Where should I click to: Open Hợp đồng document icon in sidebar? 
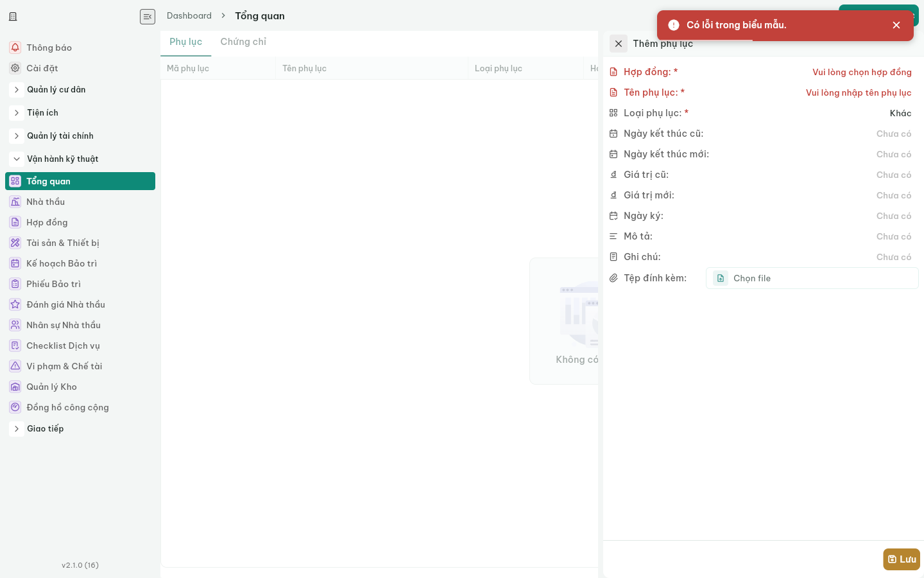(x=15, y=222)
